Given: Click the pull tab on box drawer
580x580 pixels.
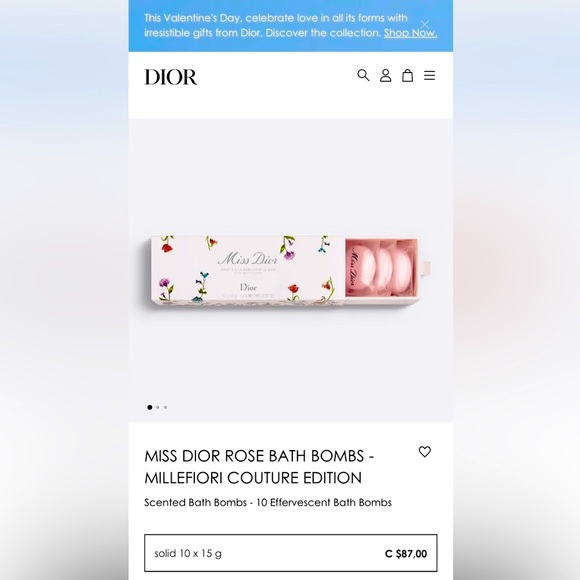Looking at the screenshot, I should [426, 268].
